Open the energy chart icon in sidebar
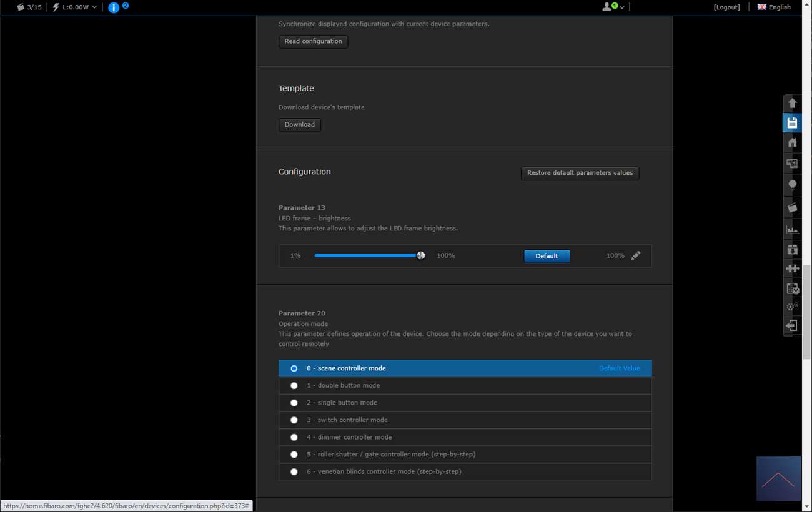Image resolution: width=812 pixels, height=512 pixels. (x=792, y=229)
